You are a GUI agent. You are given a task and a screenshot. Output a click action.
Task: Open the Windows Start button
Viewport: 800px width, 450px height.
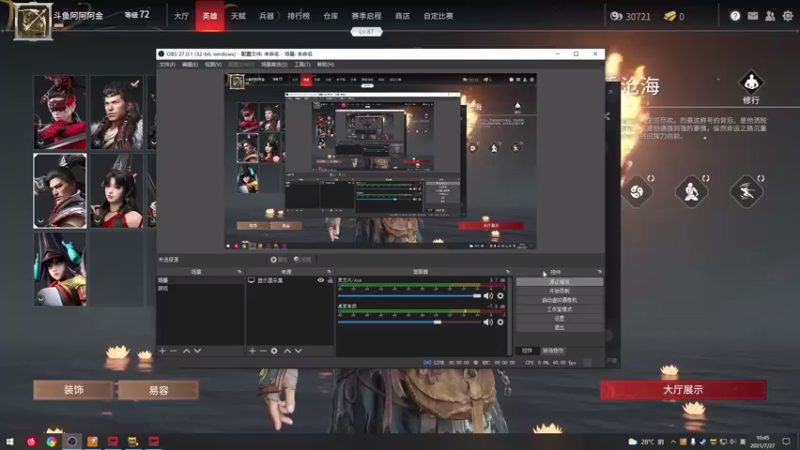pyautogui.click(x=10, y=441)
